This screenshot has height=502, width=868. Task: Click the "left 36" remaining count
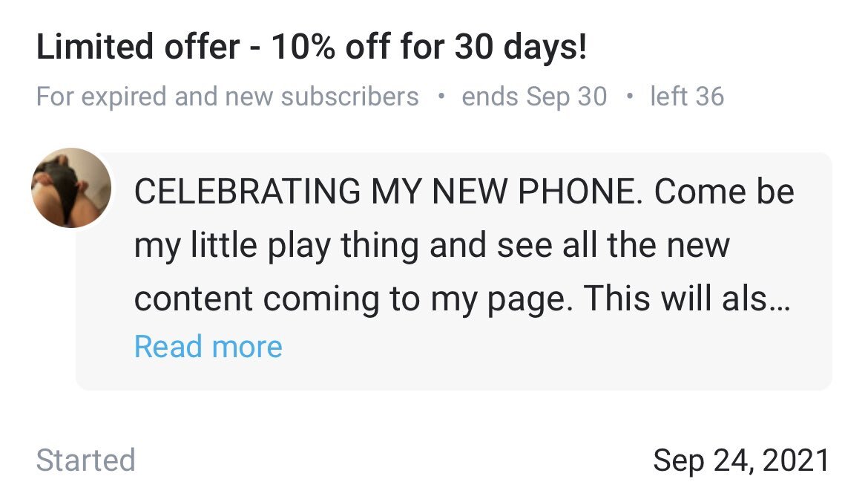(686, 97)
